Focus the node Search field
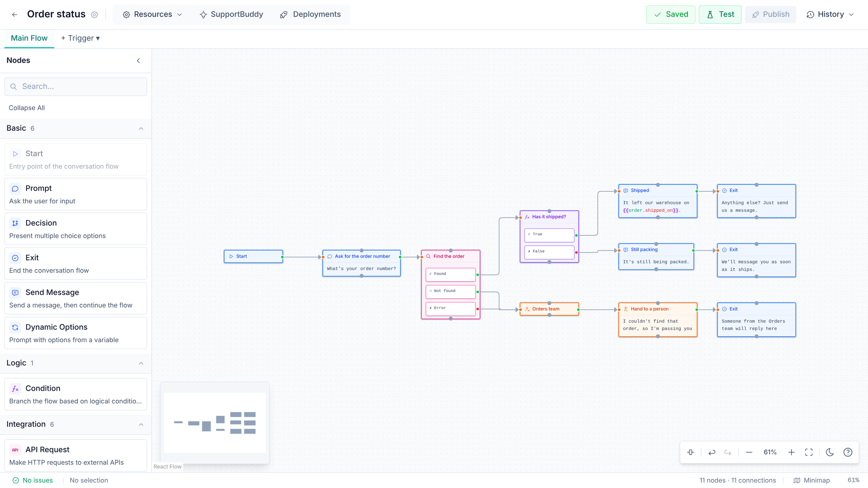This screenshot has height=488, width=868. click(76, 86)
